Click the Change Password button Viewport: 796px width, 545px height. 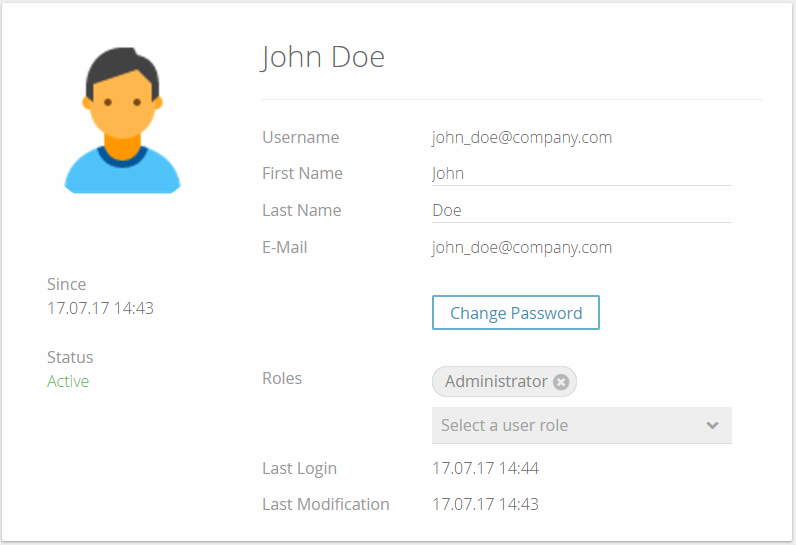(516, 313)
